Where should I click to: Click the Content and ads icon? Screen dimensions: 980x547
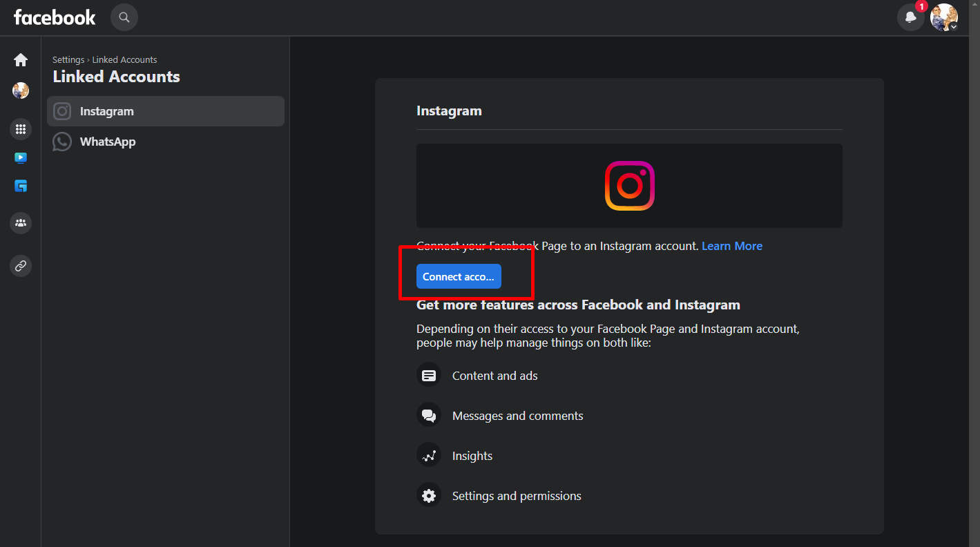tap(429, 376)
